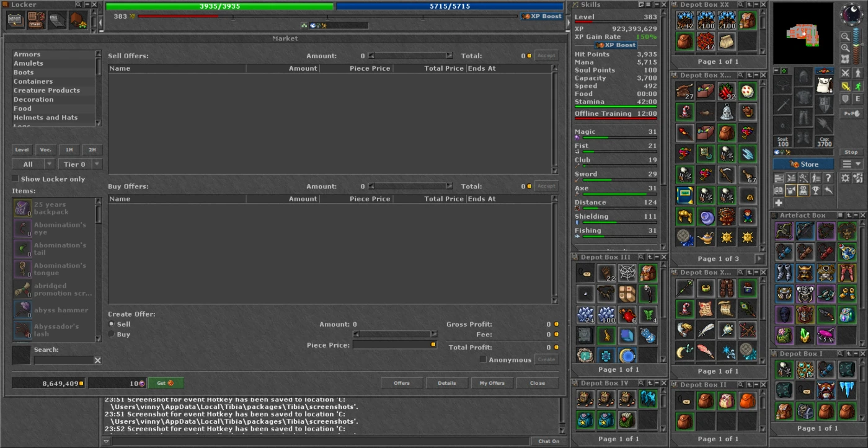Click the item Search input field
The width and height of the screenshot is (868, 448).
tap(63, 360)
